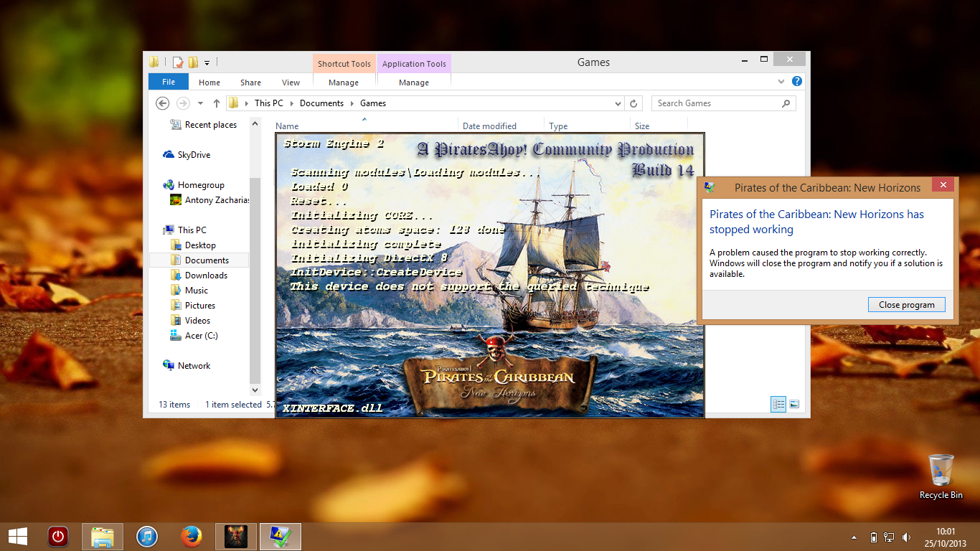Open Manage tab under Shortcut Tools

(x=344, y=83)
